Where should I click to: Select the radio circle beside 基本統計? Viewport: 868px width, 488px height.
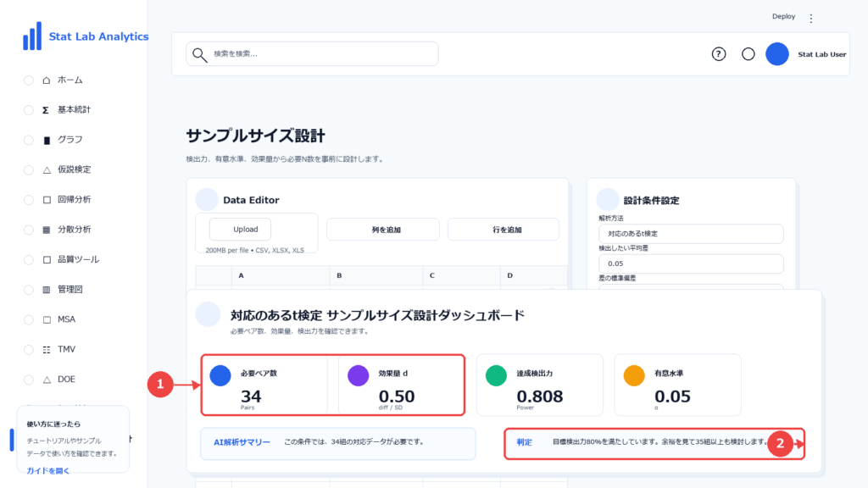coord(29,110)
